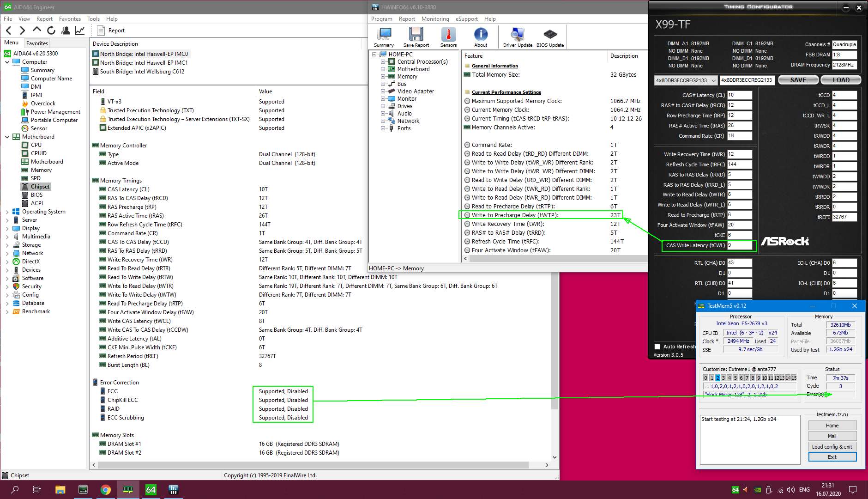Select Memory node in HWiNFO tree
This screenshot has width=868, height=499.
[x=407, y=77]
